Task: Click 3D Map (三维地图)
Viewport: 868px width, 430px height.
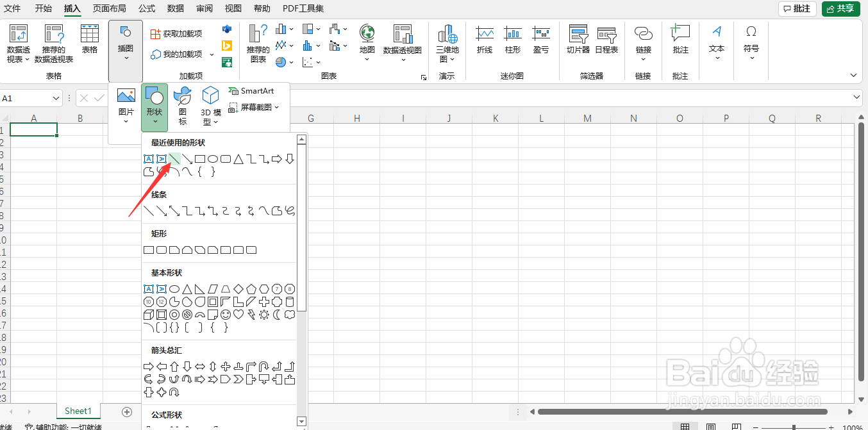Action: point(447,44)
